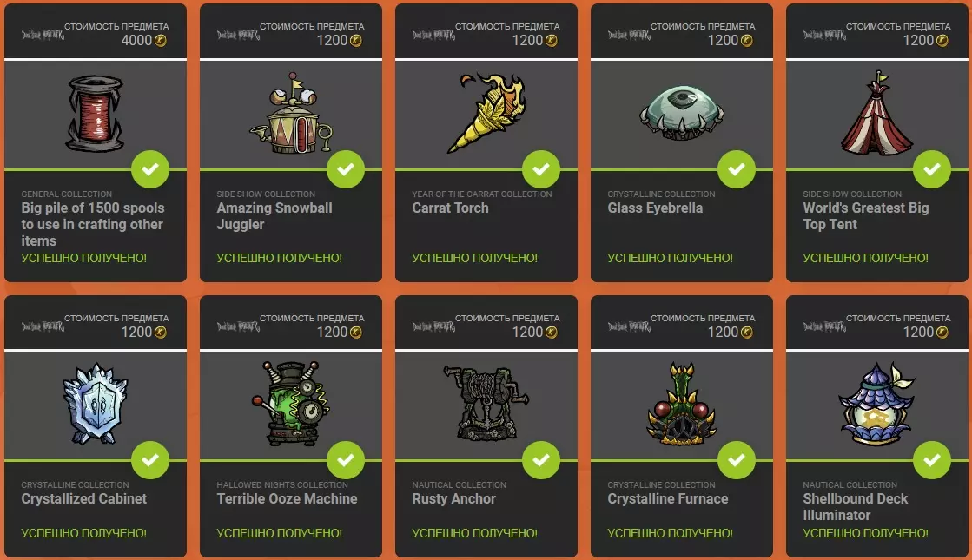
Task: Click the game logo on Crystalline Furnace card
Action: pyautogui.click(x=629, y=326)
